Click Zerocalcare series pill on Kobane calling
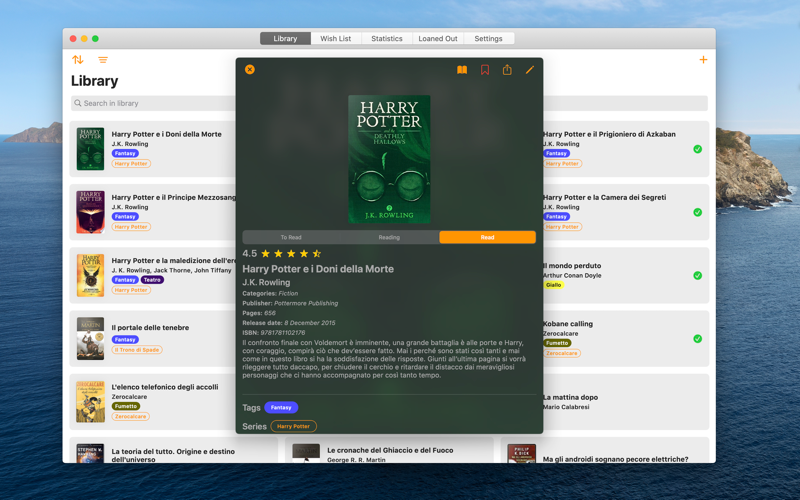 [x=562, y=353]
